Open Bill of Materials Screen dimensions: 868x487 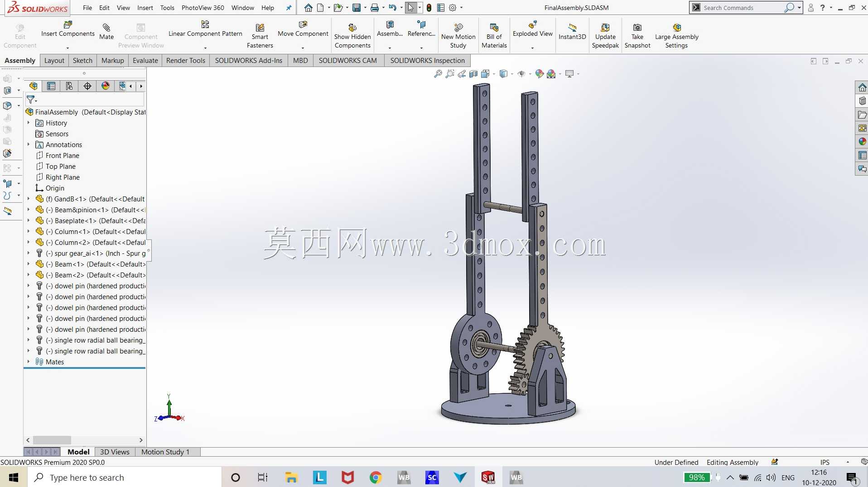494,36
